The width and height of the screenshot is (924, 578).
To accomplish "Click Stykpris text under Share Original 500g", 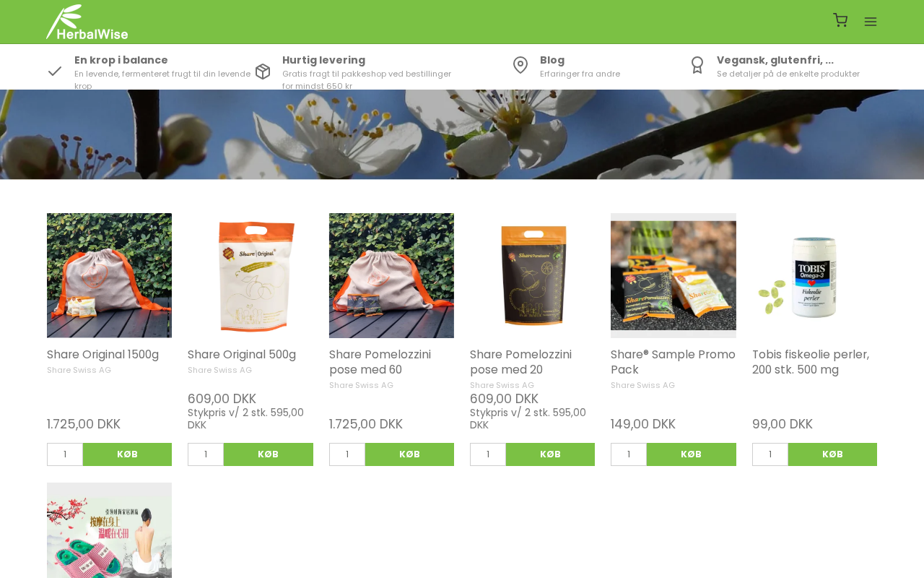I will (246, 419).
